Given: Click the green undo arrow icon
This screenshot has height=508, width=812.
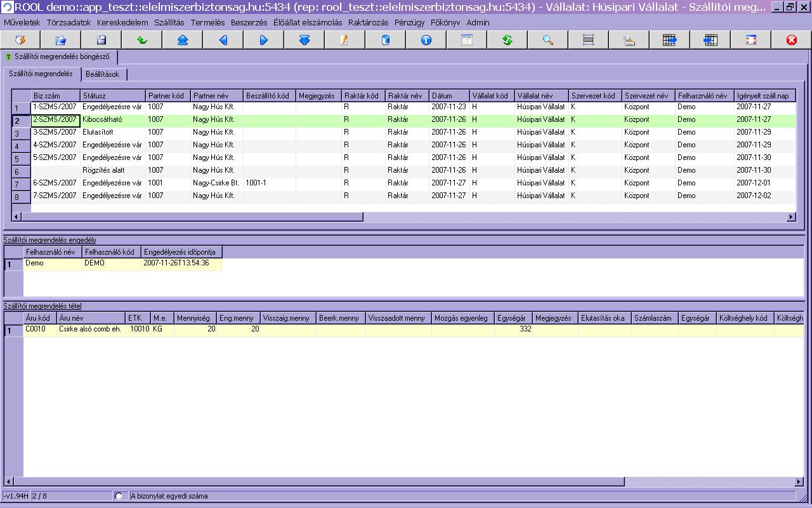Looking at the screenshot, I should click(142, 40).
